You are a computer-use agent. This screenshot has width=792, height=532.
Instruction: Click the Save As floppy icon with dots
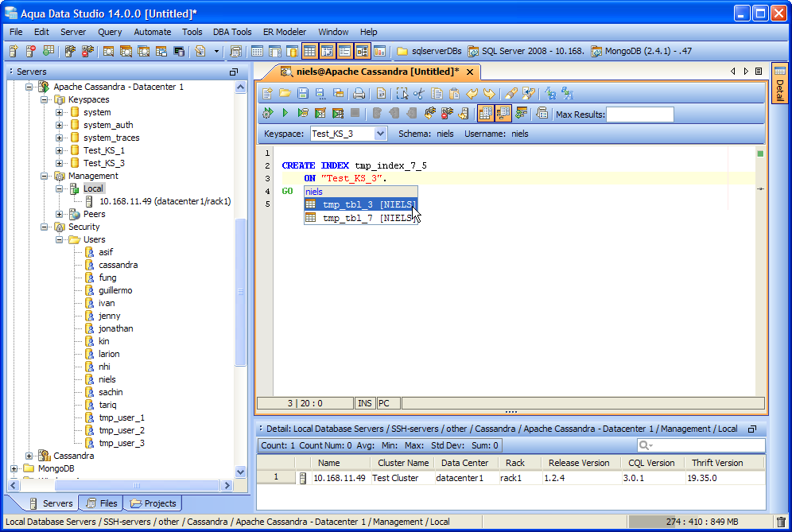pyautogui.click(x=320, y=94)
